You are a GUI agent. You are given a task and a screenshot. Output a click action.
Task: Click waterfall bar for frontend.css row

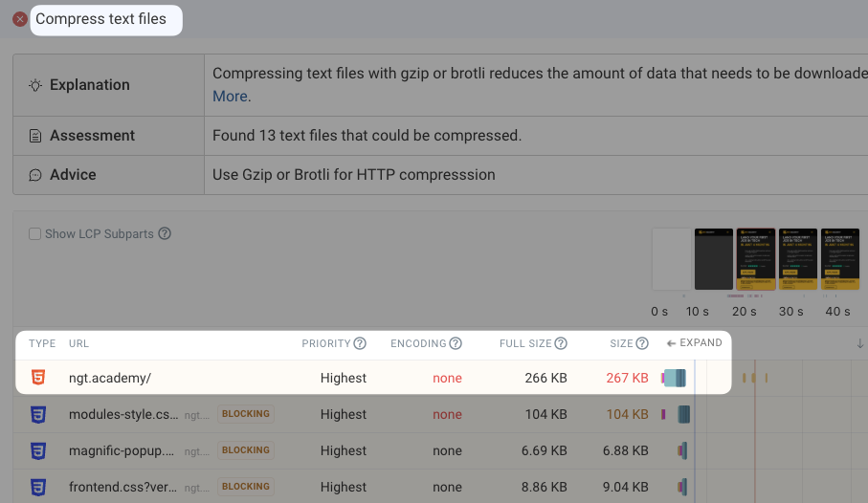point(682,487)
